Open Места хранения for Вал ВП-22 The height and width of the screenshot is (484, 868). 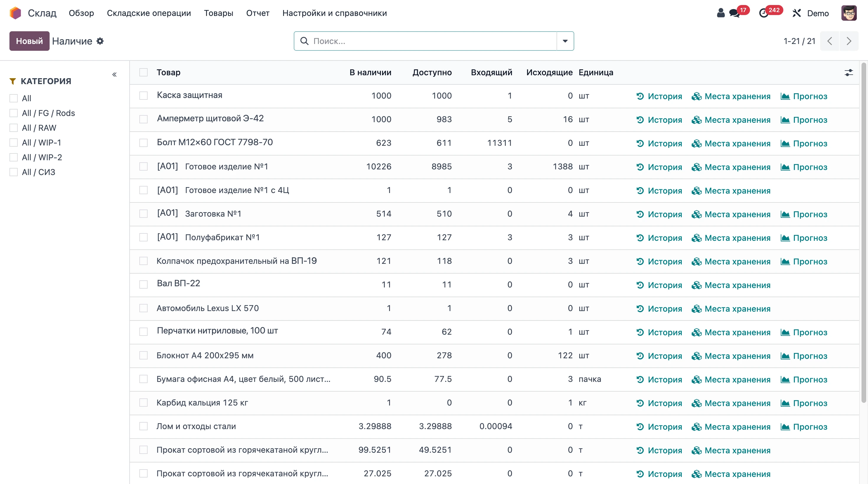(731, 285)
